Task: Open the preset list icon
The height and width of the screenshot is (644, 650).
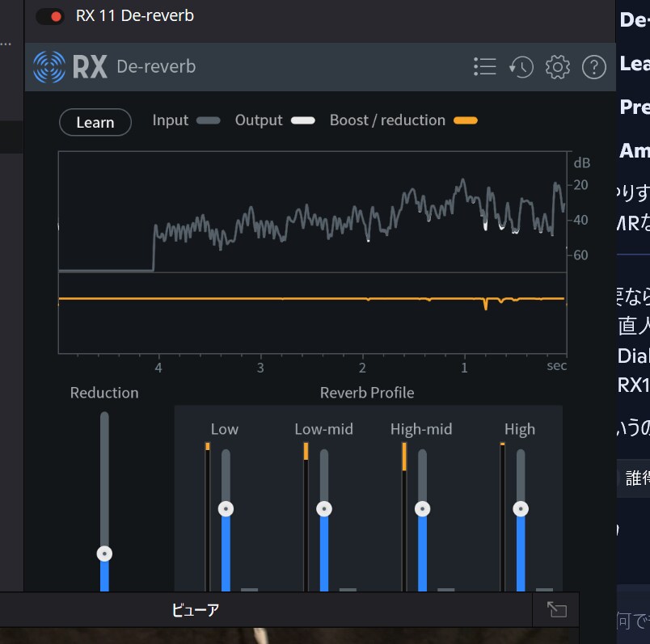Action: click(x=484, y=67)
